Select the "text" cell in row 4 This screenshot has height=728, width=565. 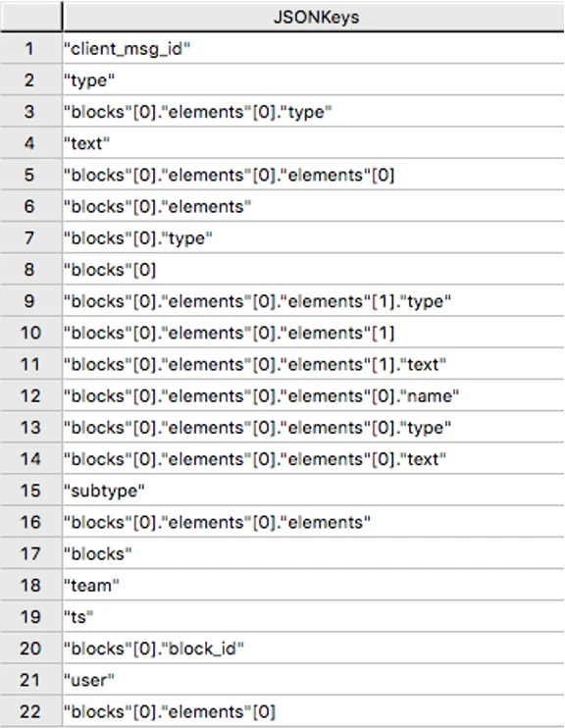(x=314, y=143)
